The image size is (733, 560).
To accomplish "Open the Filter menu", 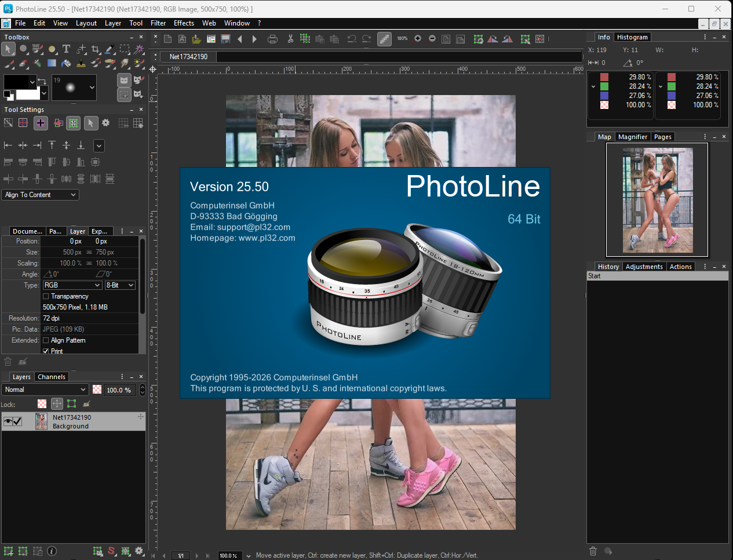I will point(158,23).
